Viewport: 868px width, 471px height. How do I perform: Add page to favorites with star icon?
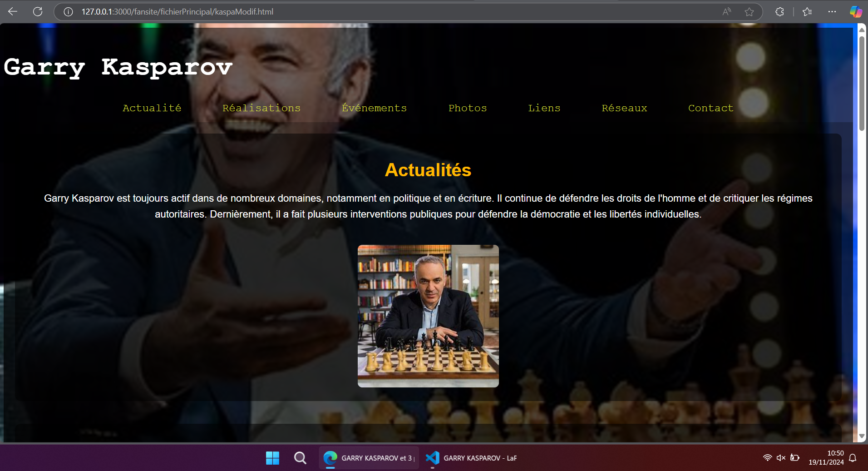(749, 12)
